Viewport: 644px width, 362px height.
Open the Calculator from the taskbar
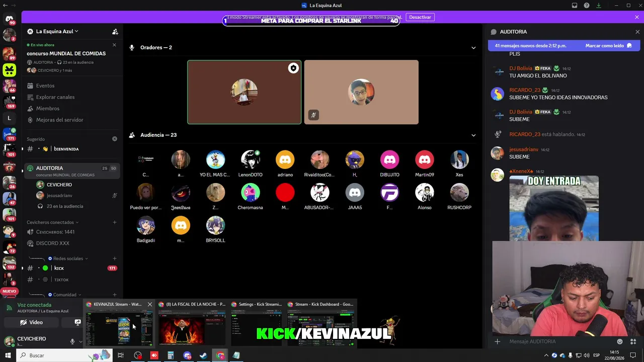pyautogui.click(x=171, y=355)
